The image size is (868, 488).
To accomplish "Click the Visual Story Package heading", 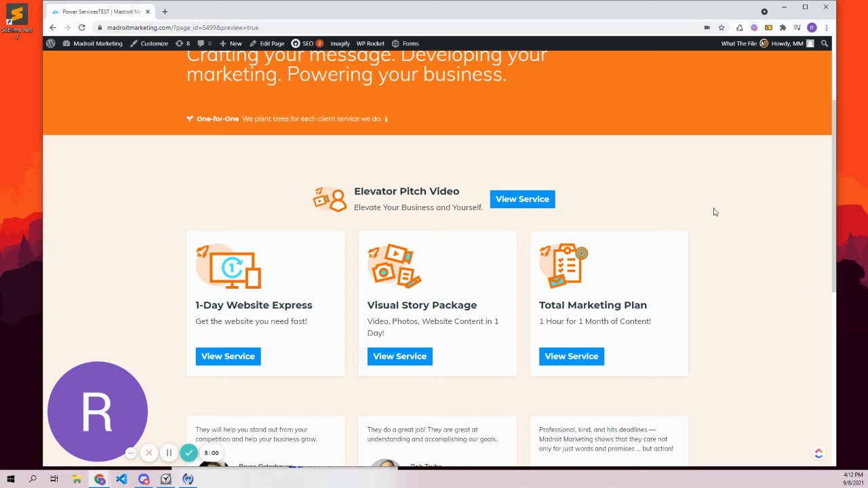I will 422,305.
